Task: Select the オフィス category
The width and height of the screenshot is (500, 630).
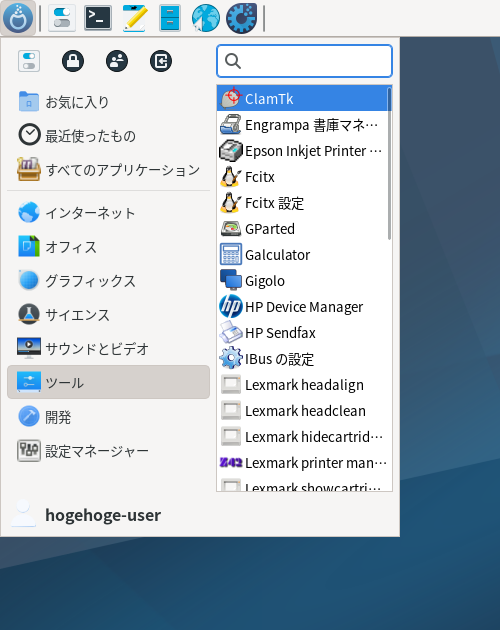Action: [109, 246]
